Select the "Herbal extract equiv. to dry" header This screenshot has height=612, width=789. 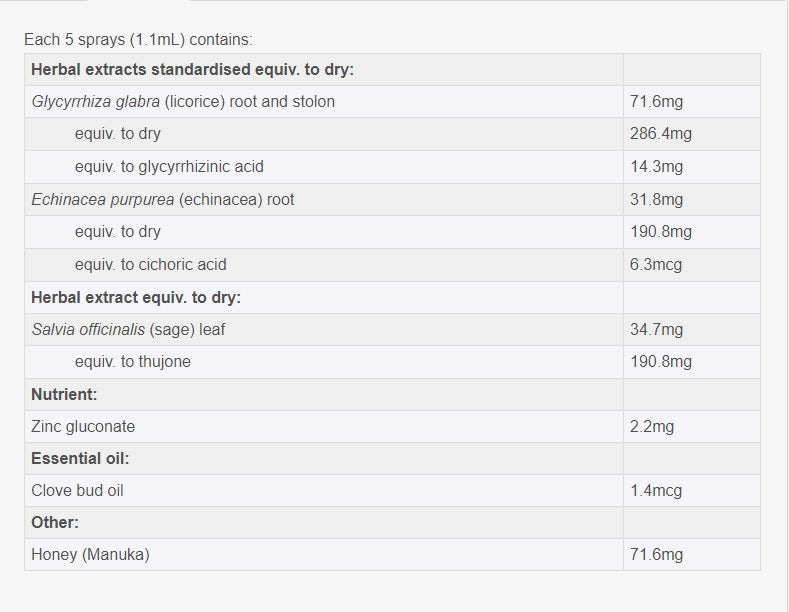tap(136, 297)
